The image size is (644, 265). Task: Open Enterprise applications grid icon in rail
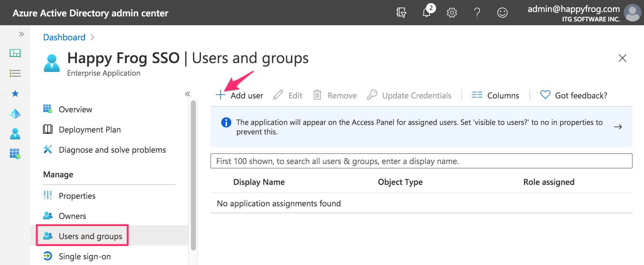pyautogui.click(x=15, y=154)
